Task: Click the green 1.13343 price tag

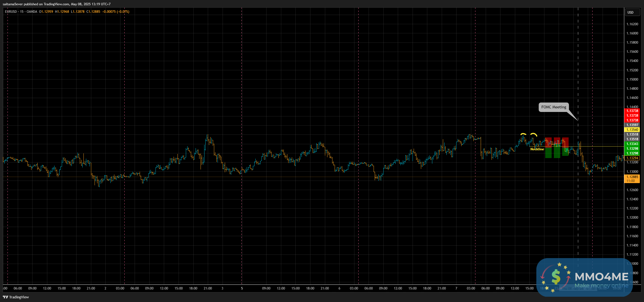Action: (x=632, y=144)
